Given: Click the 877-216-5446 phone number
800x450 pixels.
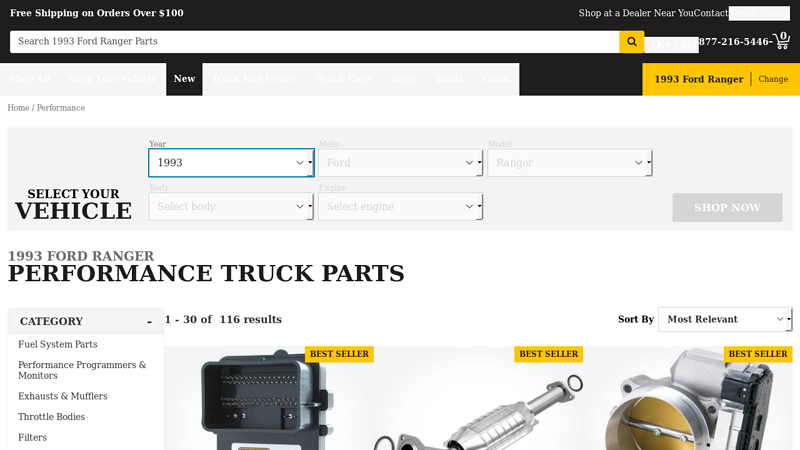Looking at the screenshot, I should click(734, 42).
